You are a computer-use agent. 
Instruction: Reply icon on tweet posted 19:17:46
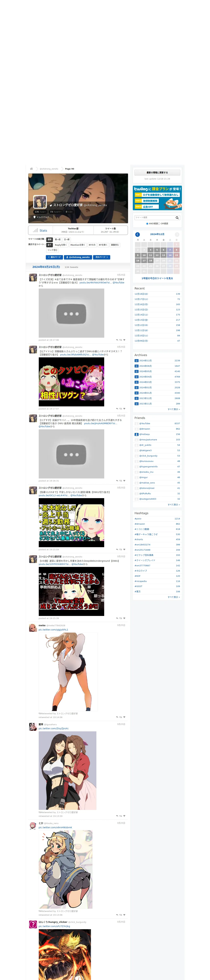117,340
